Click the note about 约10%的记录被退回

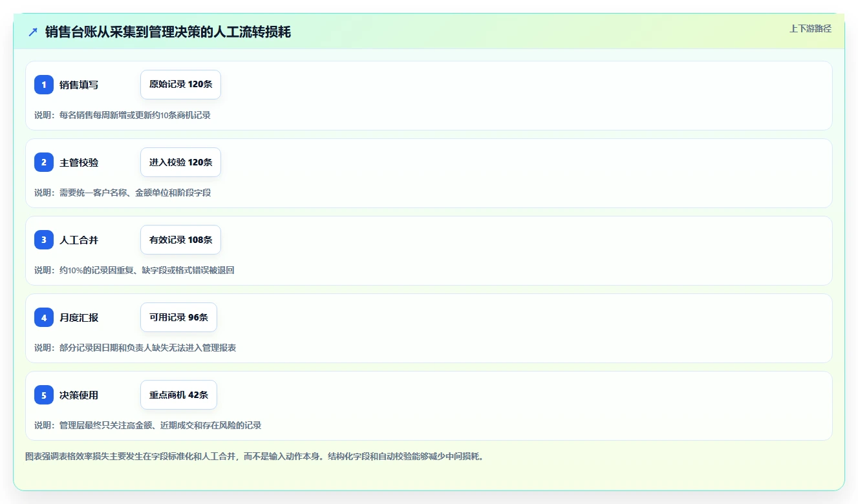[x=134, y=270]
